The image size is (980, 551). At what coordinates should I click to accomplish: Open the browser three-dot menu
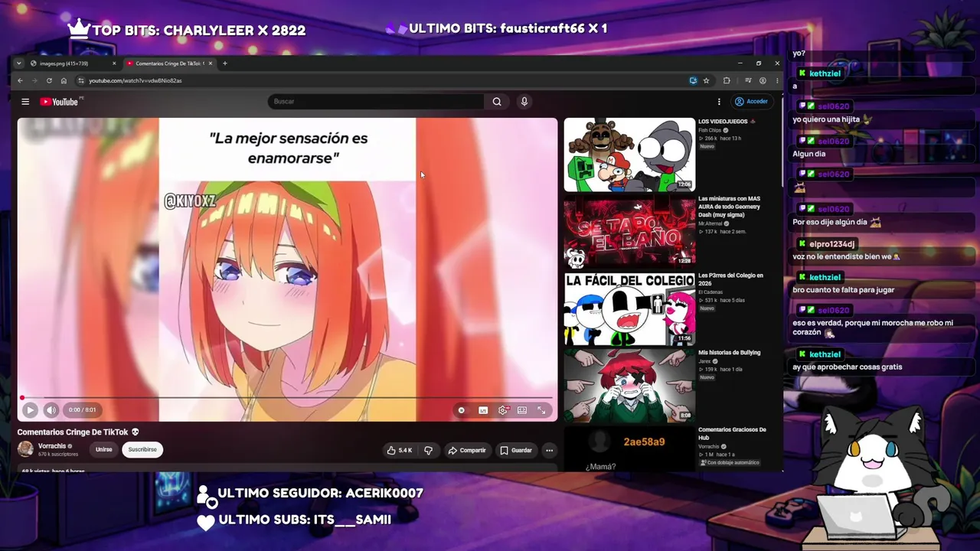(777, 81)
